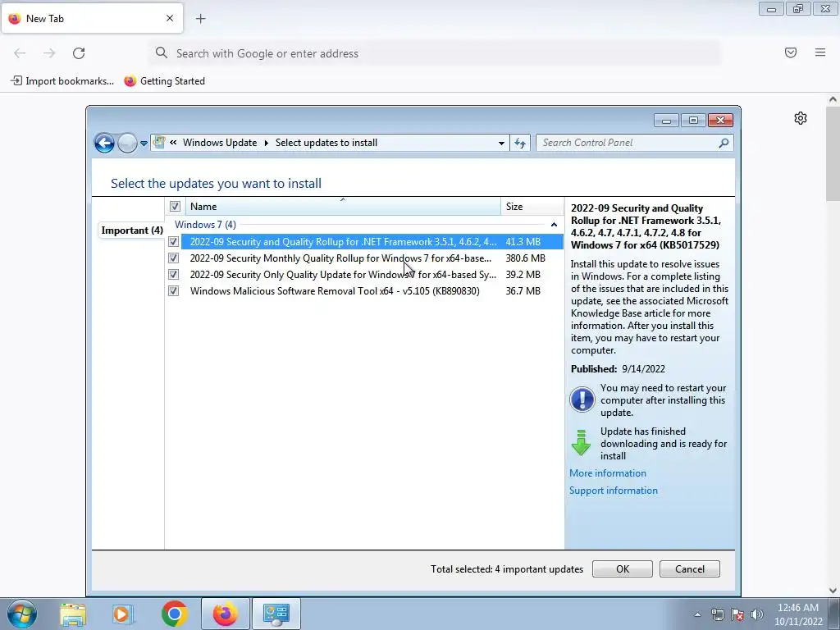
Task: Launch Windows Media Player from taskbar
Action: tap(123, 614)
